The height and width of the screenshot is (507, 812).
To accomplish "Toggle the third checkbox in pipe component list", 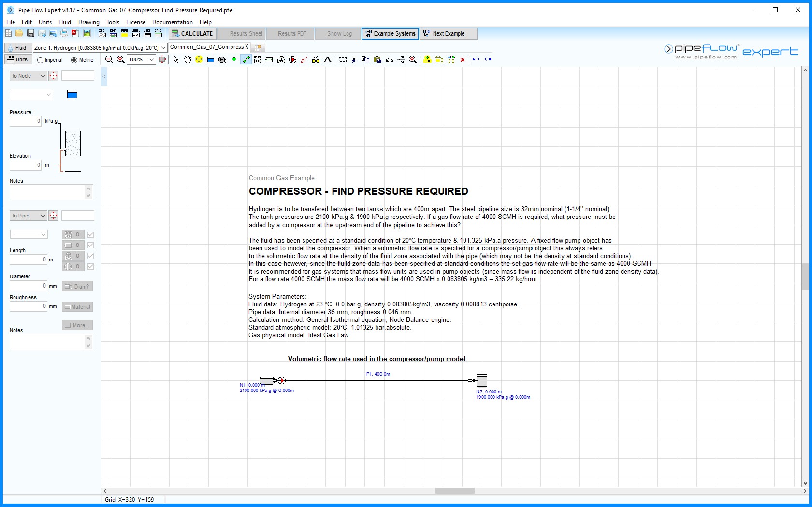I will (x=90, y=256).
